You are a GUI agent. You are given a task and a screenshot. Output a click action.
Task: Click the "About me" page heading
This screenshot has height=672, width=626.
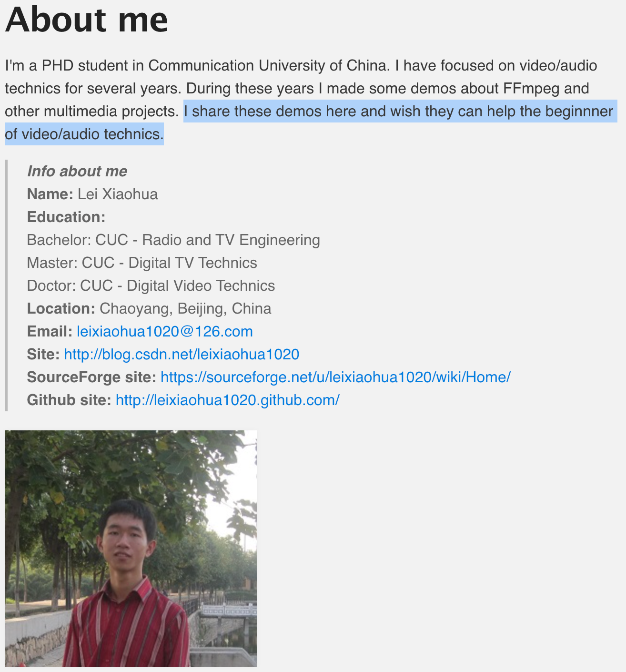point(87,19)
